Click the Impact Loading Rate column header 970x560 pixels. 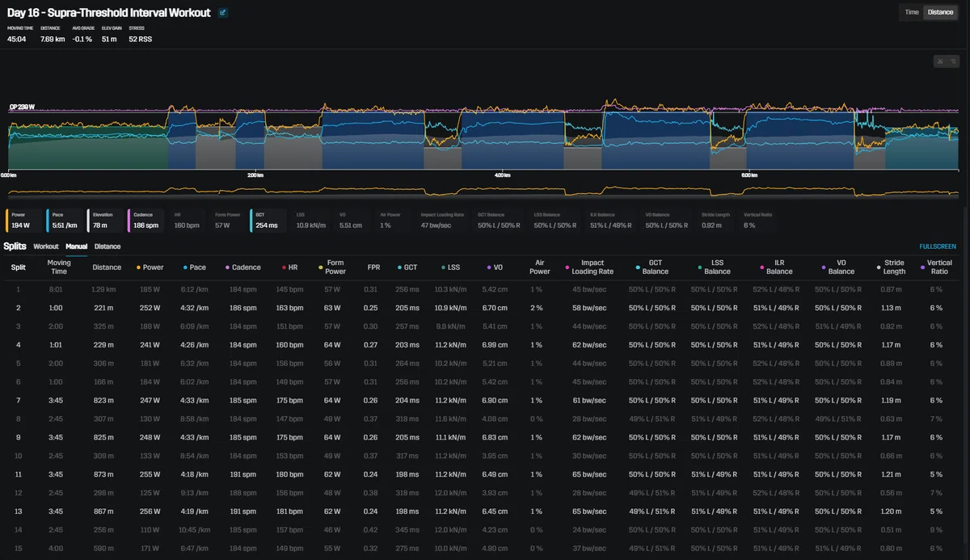[x=588, y=267]
